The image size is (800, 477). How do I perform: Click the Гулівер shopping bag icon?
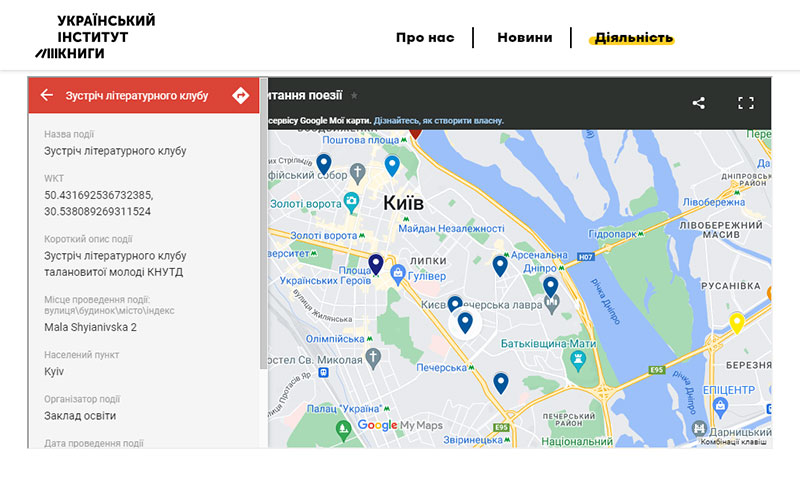397,275
